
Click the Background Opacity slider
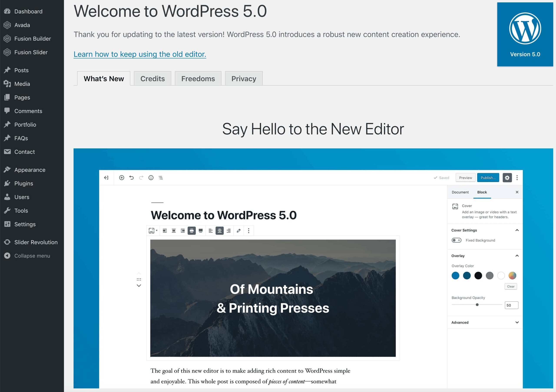477,305
